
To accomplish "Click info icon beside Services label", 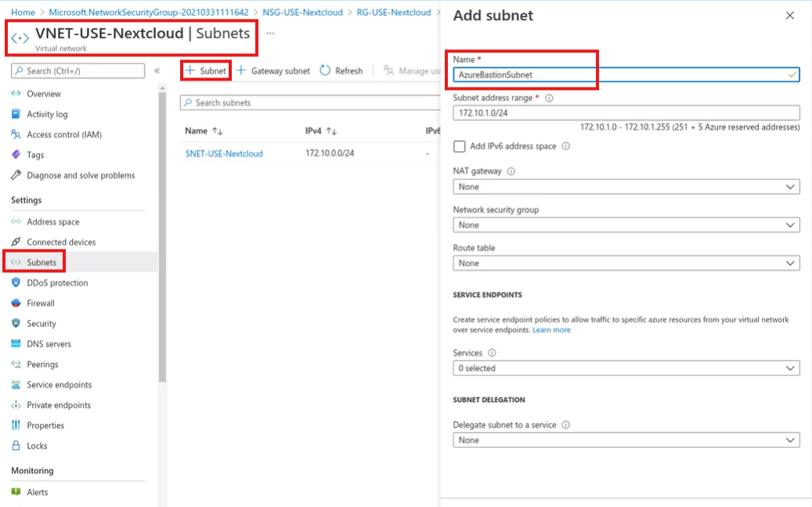I will [x=492, y=353].
